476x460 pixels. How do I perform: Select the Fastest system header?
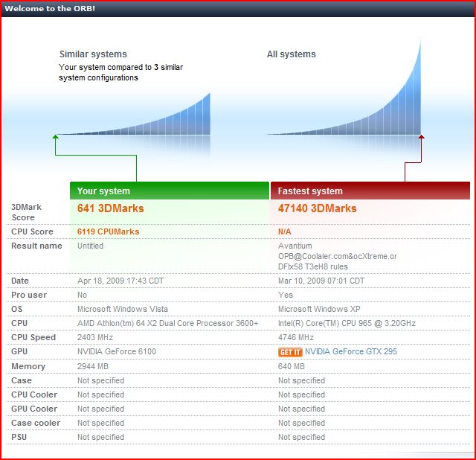coord(370,191)
